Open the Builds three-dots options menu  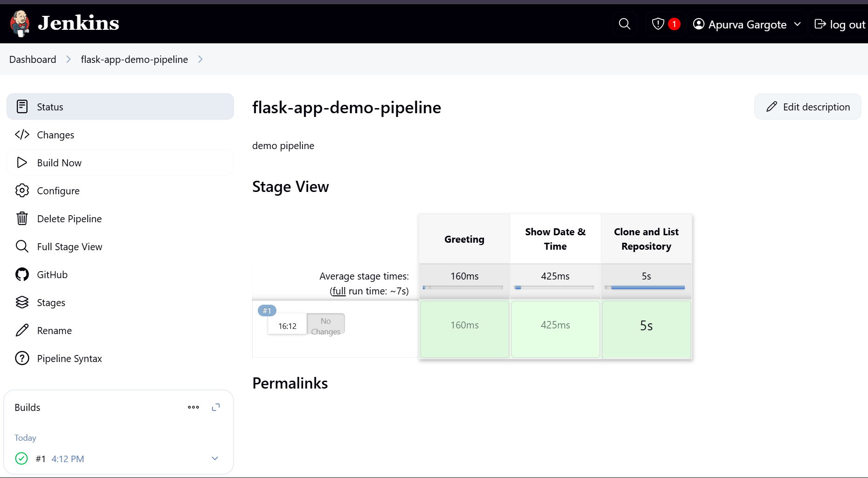pyautogui.click(x=193, y=407)
